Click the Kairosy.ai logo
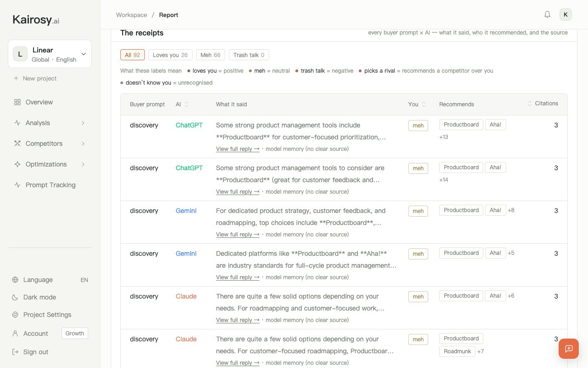Viewport: 588px width, 368px height. (x=36, y=20)
